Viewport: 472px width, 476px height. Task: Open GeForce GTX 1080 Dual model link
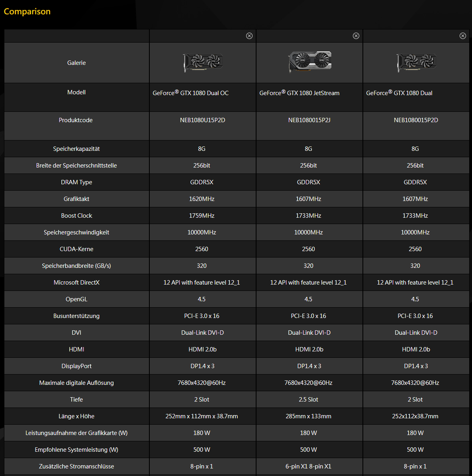point(399,93)
